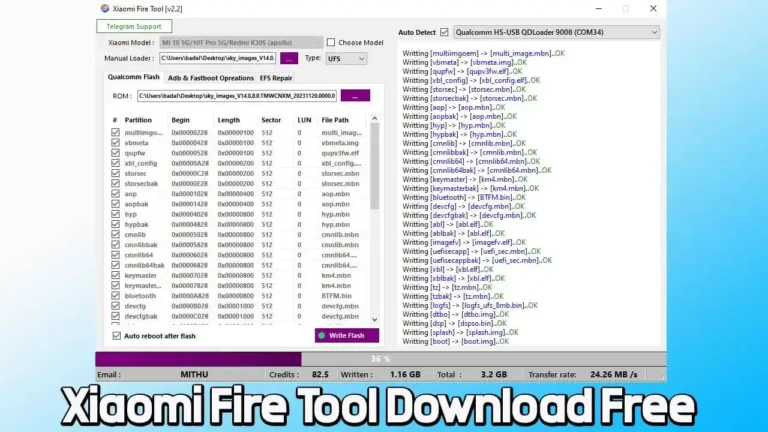The width and height of the screenshot is (768, 432).
Task: Uncheck the keymaster partition checkbox
Action: [x=115, y=275]
